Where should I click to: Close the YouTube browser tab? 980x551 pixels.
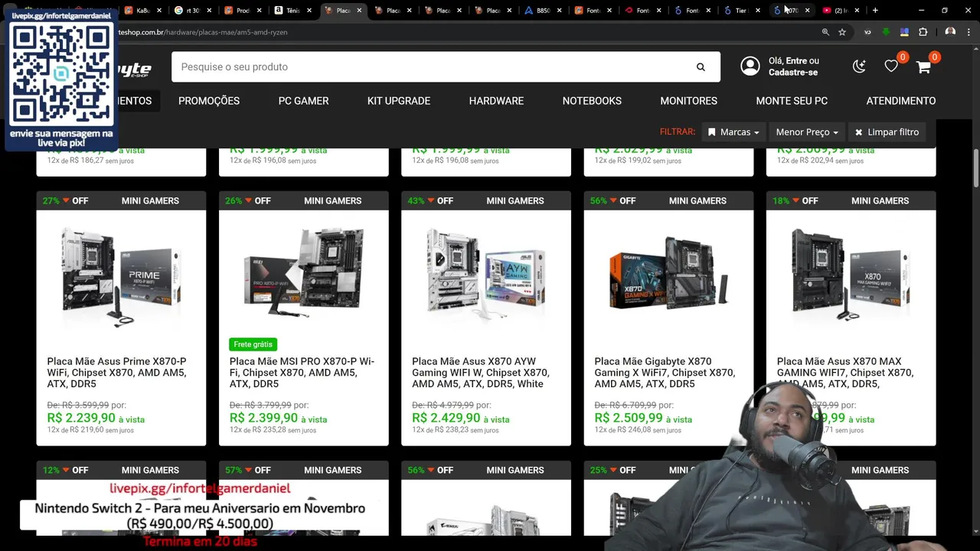tap(857, 11)
